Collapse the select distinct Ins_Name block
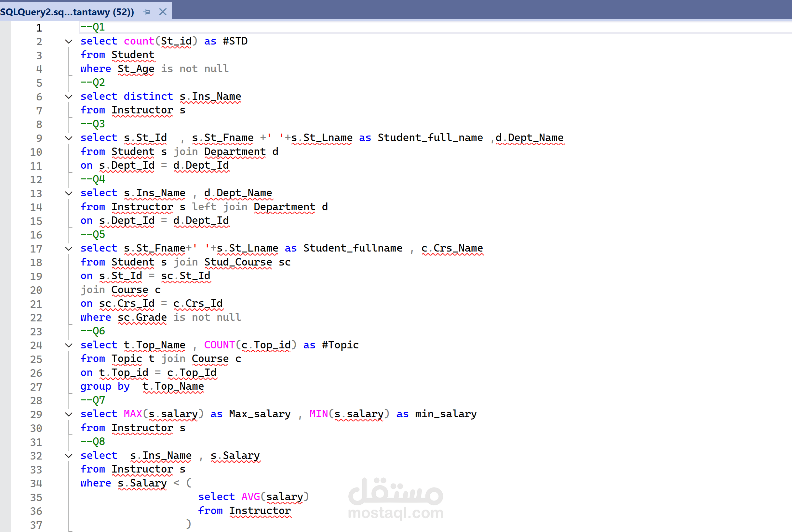Viewport: 792px width, 532px height. (69, 97)
